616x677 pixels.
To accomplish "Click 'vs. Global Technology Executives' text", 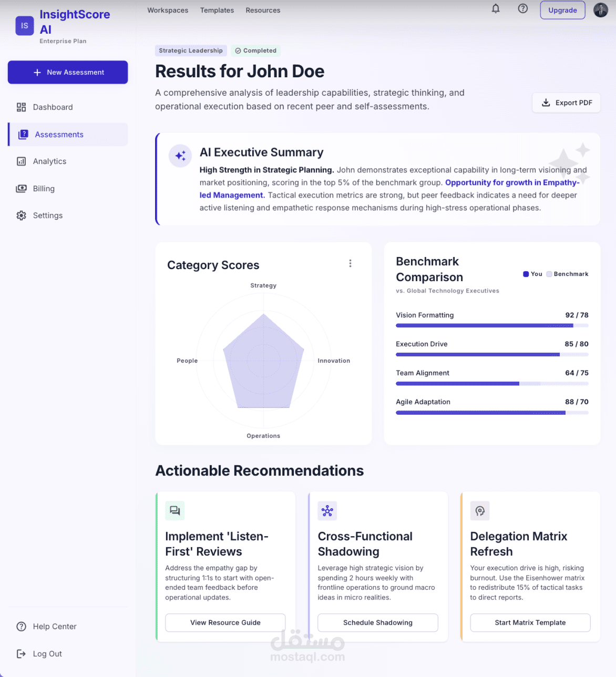I will tap(447, 291).
